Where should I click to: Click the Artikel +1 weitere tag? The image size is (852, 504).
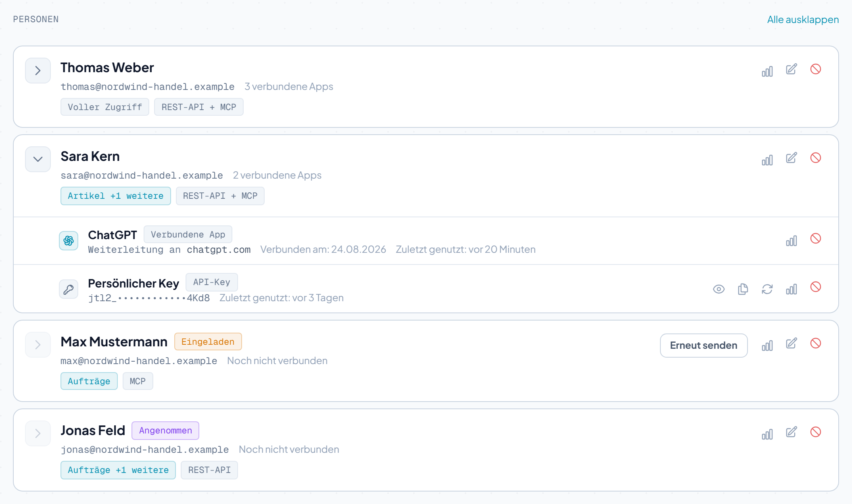click(116, 196)
